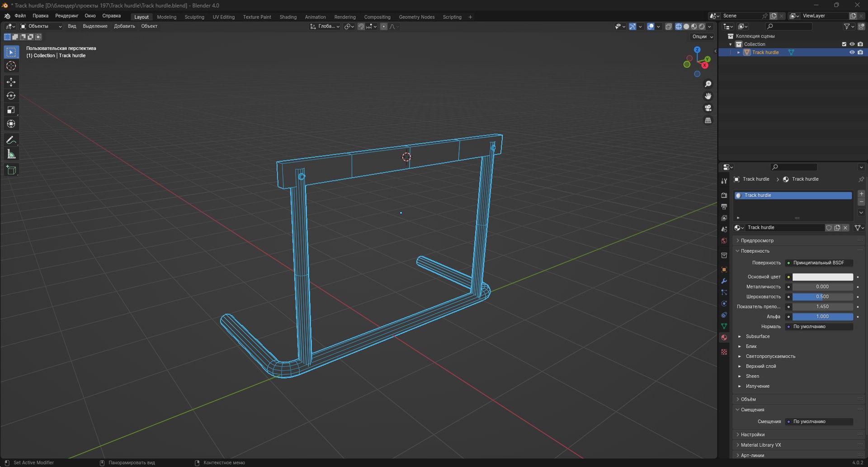This screenshot has height=467, width=868.
Task: Select the Cursor tool in left toolbar
Action: (11, 66)
